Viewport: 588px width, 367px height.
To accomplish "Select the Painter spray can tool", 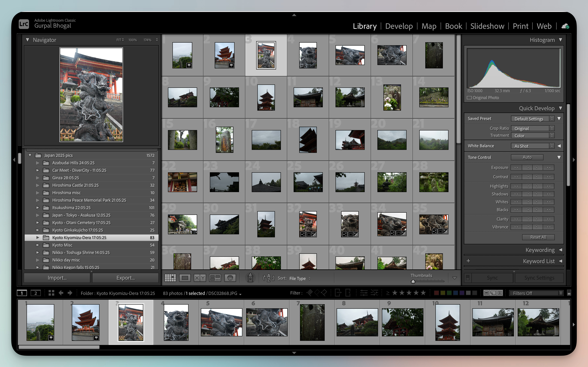I will (x=250, y=278).
